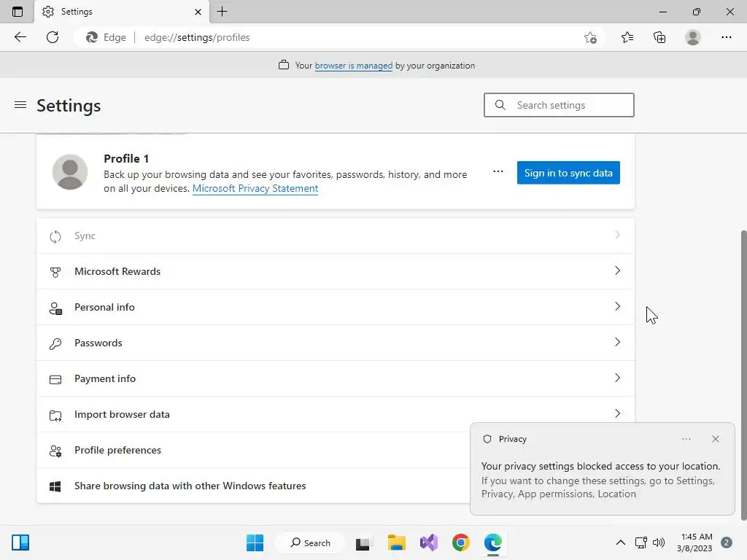The image size is (747, 560).
Task: Click the Personal info icon
Action: (55, 308)
